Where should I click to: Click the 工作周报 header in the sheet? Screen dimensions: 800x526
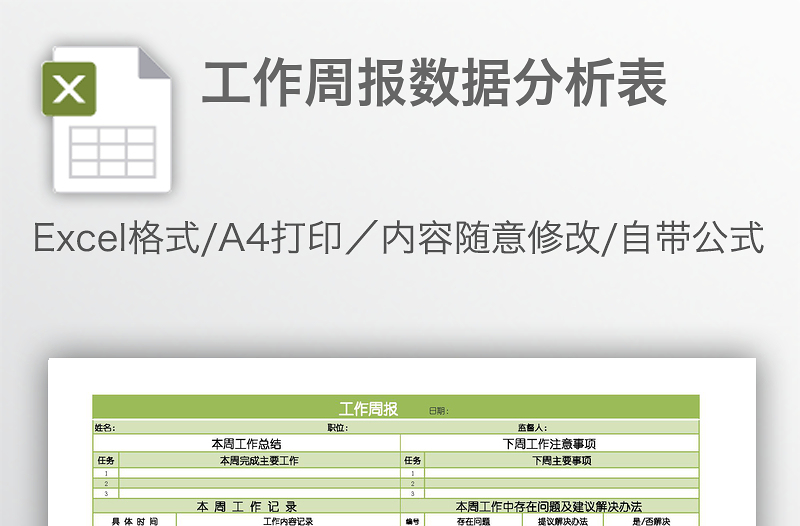(368, 409)
